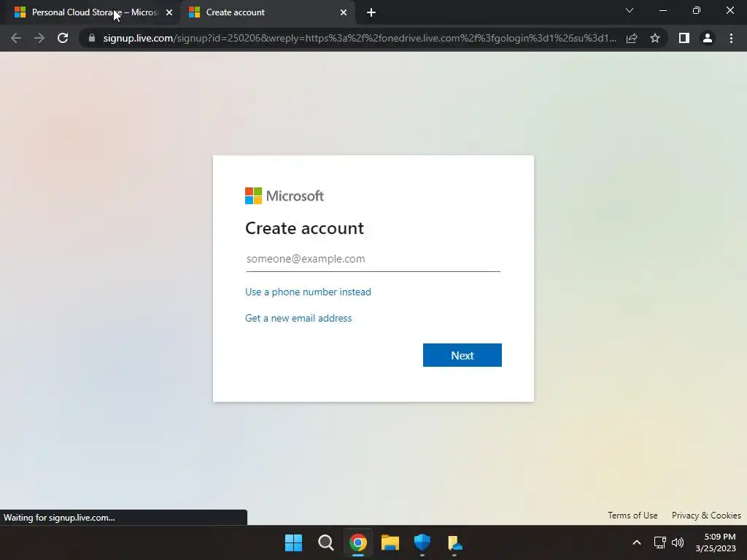Open volume control in the tray
The image size is (747, 560).
pos(678,542)
